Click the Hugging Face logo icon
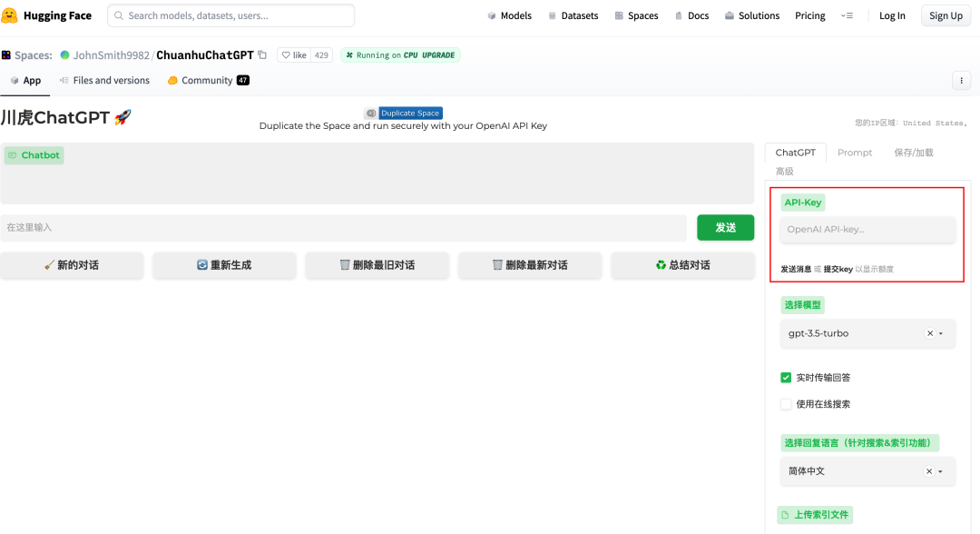980x534 pixels. tap(9, 15)
